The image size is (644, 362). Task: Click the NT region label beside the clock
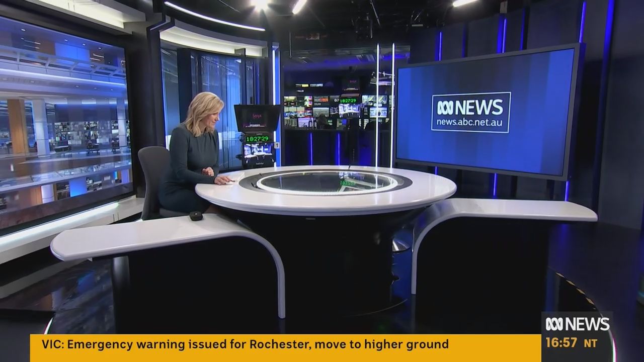click(590, 343)
